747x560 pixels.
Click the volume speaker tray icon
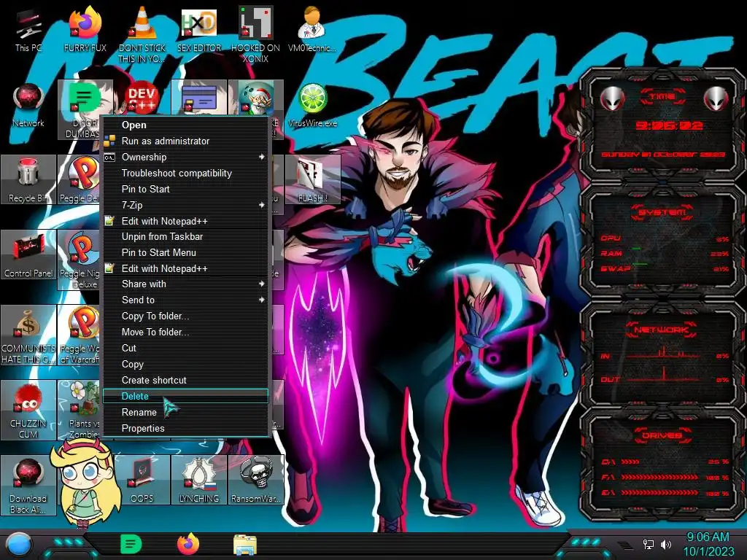(665, 544)
